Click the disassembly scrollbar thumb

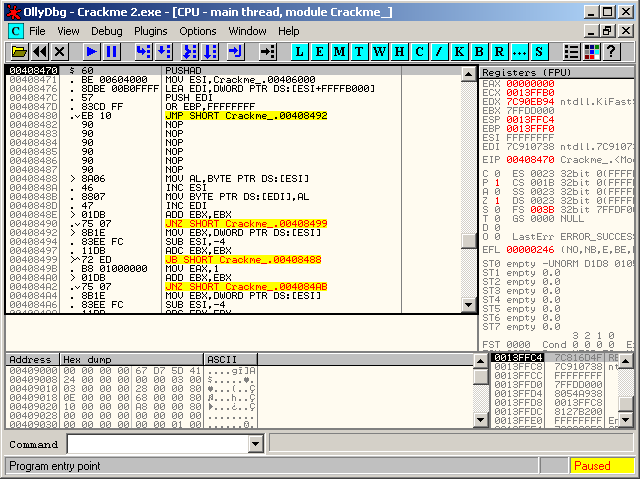[468, 240]
